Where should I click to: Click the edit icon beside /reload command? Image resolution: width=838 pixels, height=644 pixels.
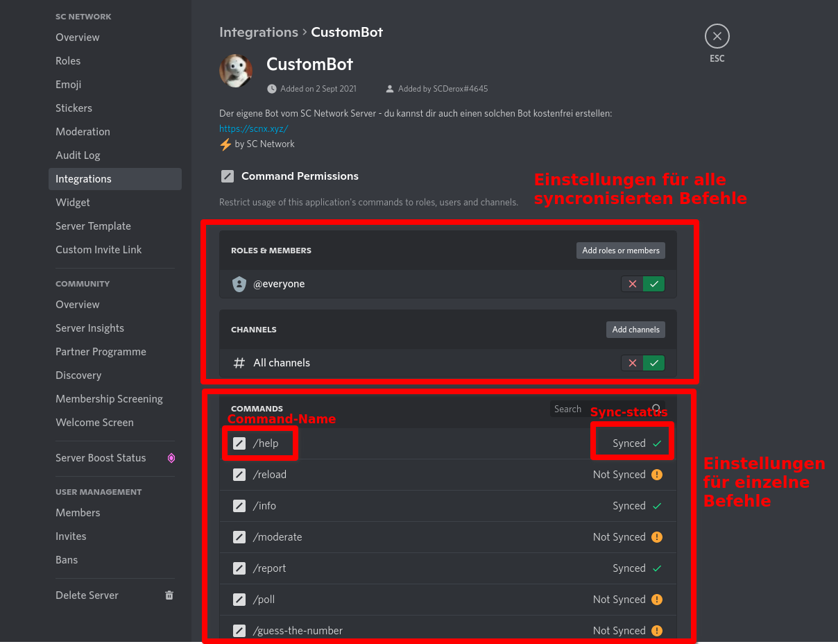coord(239,475)
